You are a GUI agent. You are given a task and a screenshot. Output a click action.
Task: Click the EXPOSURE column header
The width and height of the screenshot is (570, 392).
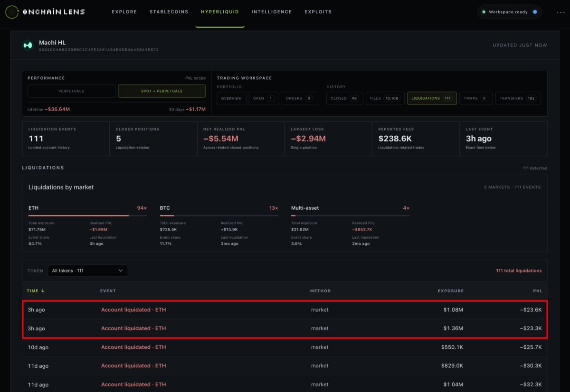click(x=451, y=291)
